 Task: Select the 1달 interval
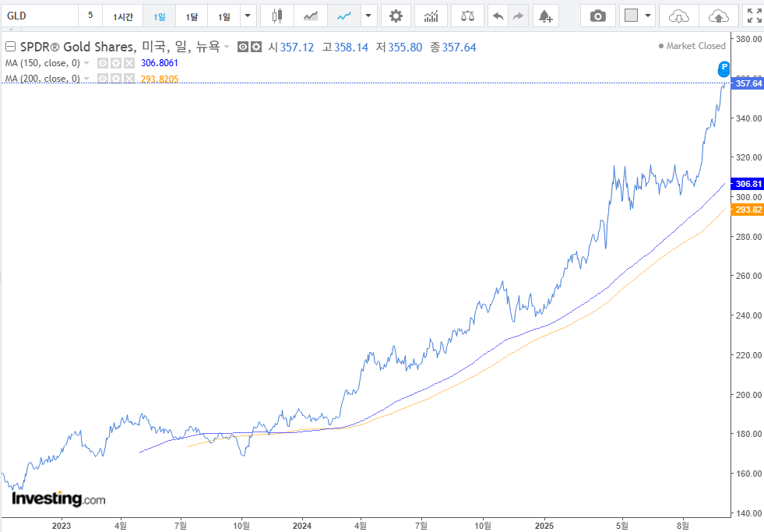[192, 16]
